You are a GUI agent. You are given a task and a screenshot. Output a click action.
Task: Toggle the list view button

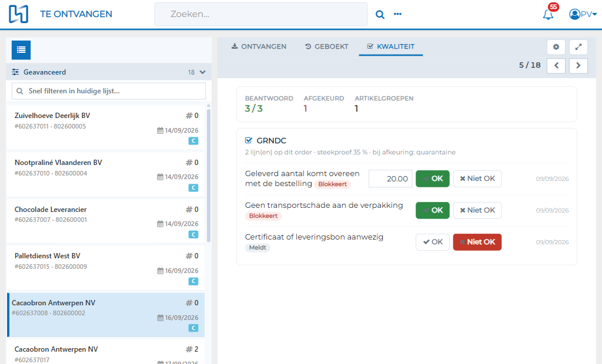click(x=21, y=50)
